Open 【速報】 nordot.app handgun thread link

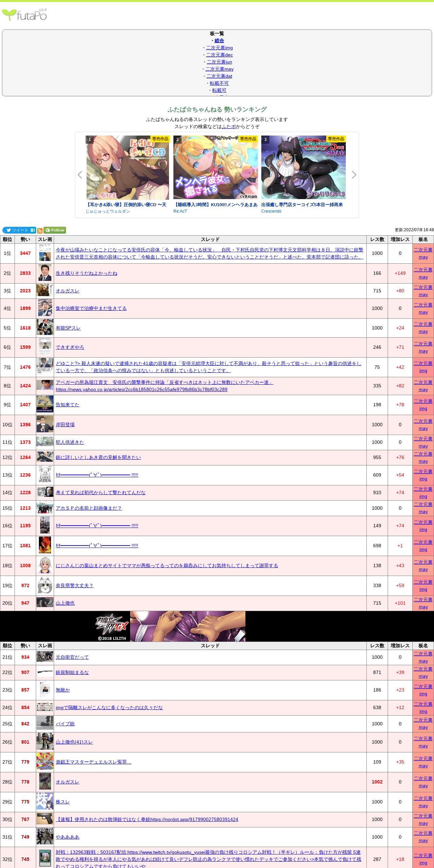pyautogui.click(x=147, y=819)
